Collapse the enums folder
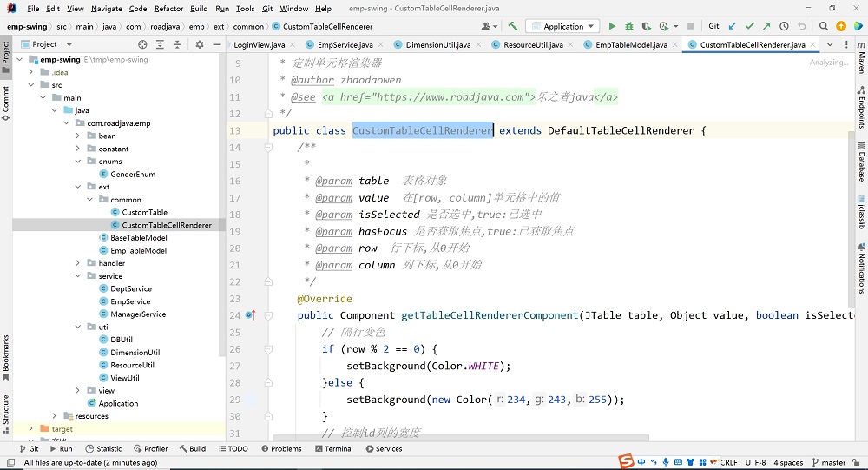Screen dimensions: 868x470 point(78,162)
